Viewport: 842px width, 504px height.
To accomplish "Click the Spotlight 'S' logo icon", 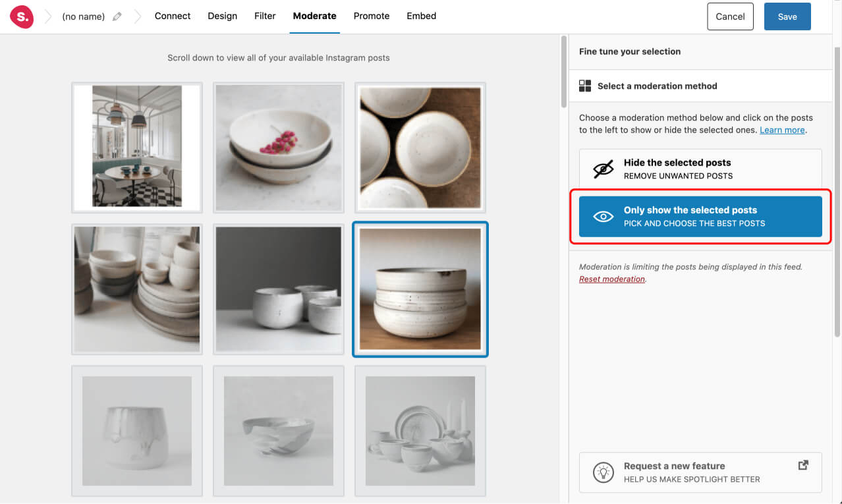I will (22, 16).
